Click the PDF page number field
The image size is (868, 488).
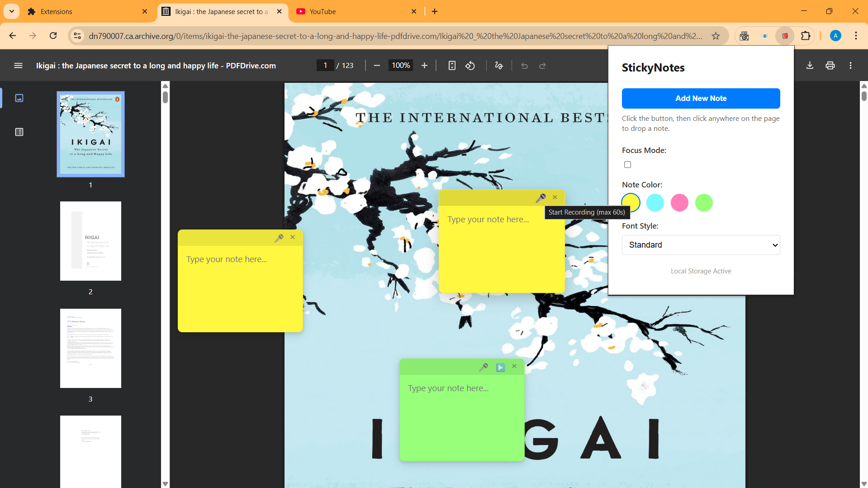tap(325, 66)
